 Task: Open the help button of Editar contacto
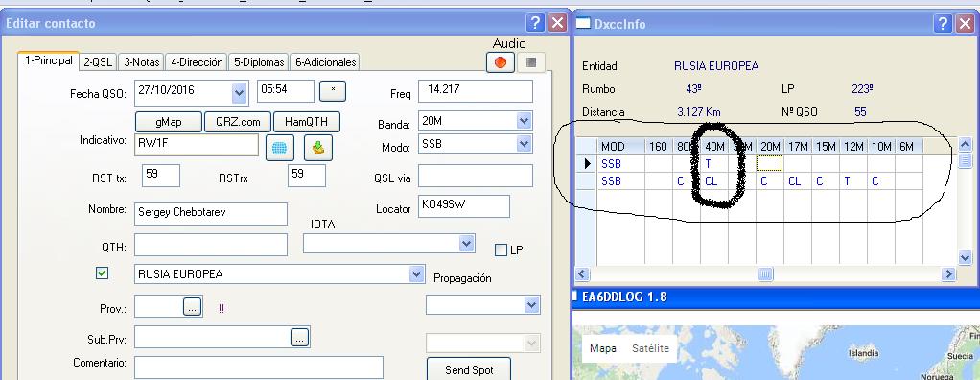(x=535, y=23)
